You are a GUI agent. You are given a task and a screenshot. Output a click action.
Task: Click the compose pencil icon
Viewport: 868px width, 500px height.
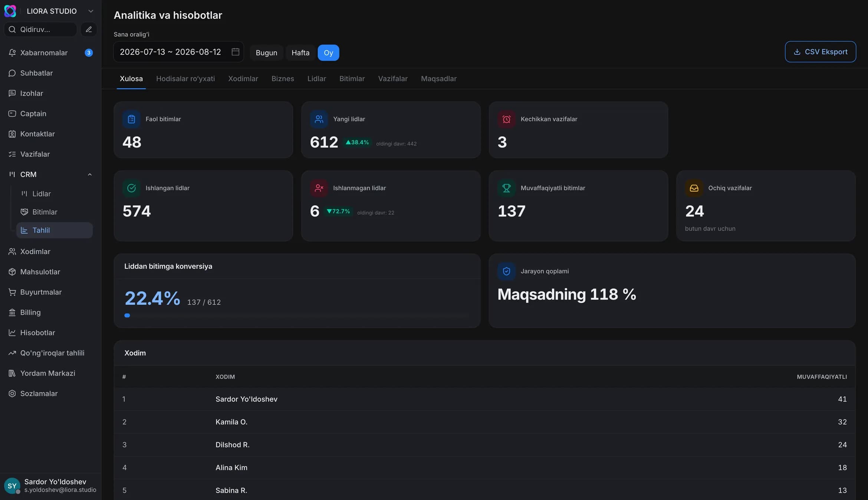(89, 29)
